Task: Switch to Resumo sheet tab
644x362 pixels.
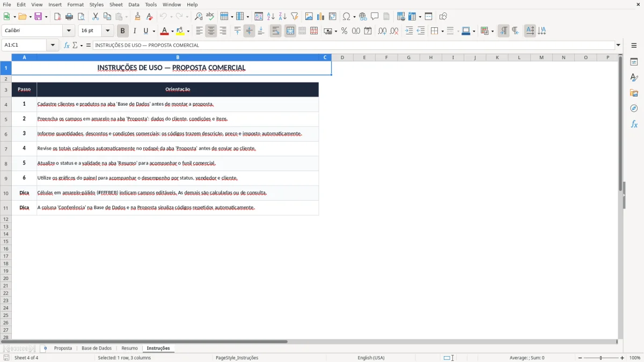Action: tap(129, 348)
